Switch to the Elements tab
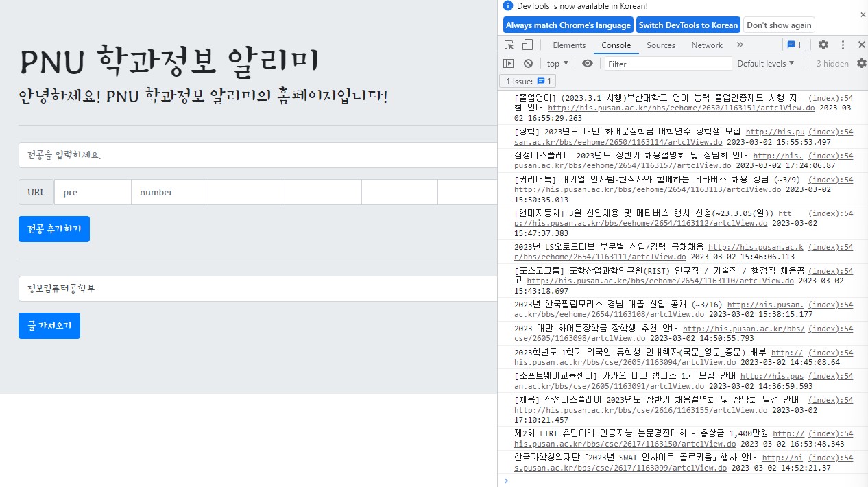Viewport: 868px width, 487px height. (x=569, y=45)
